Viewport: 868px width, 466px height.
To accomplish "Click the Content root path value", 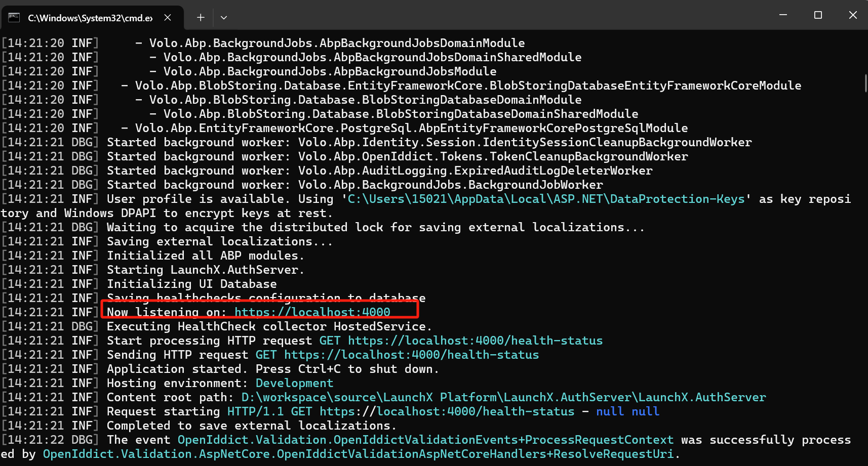I will (503, 397).
